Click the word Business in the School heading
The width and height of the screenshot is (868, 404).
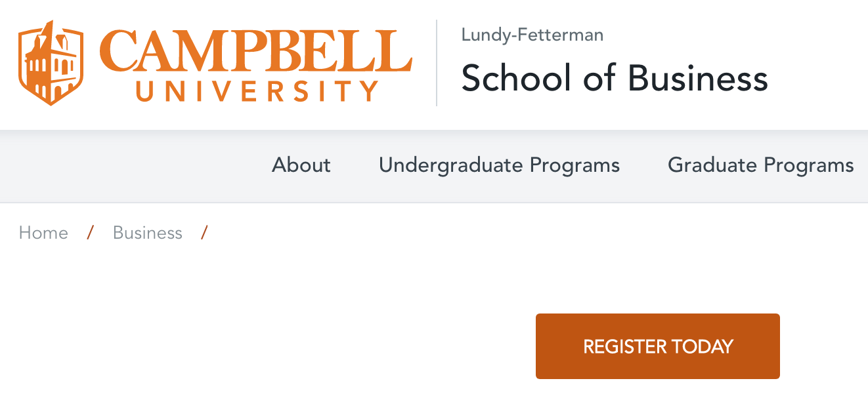point(698,79)
